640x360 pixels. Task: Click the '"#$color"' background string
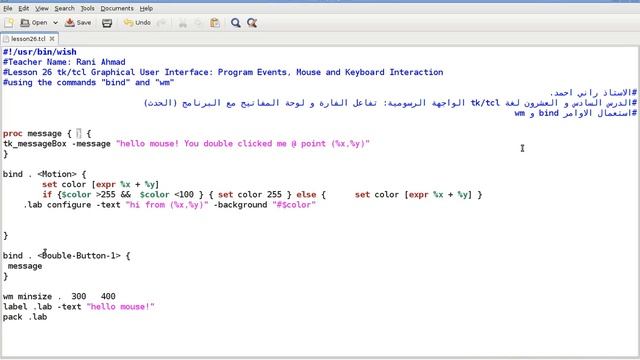(x=294, y=205)
